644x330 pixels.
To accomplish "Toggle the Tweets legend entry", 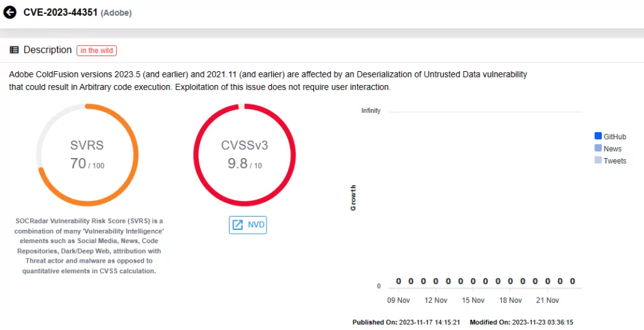I will pos(610,161).
